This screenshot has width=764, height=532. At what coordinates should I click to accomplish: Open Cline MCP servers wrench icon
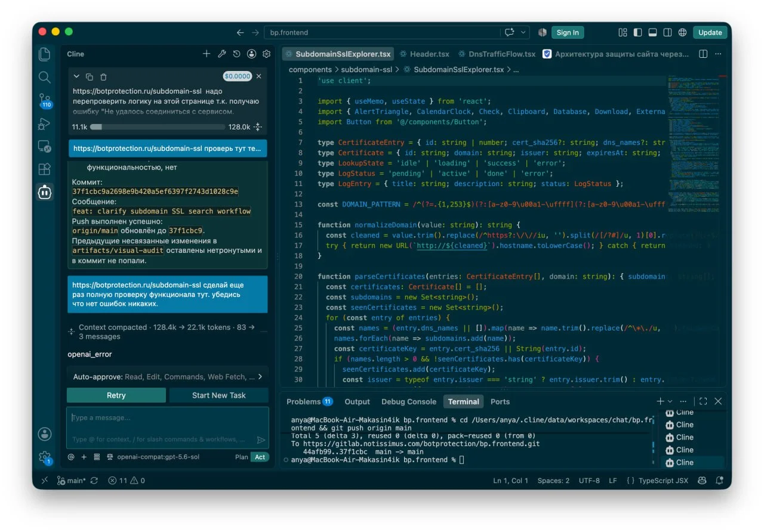coord(221,54)
